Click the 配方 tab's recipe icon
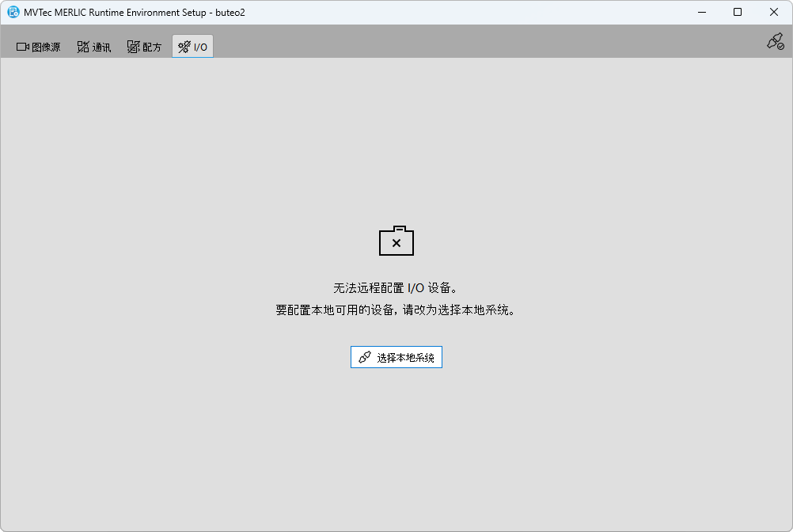This screenshot has width=793, height=532. [133, 47]
